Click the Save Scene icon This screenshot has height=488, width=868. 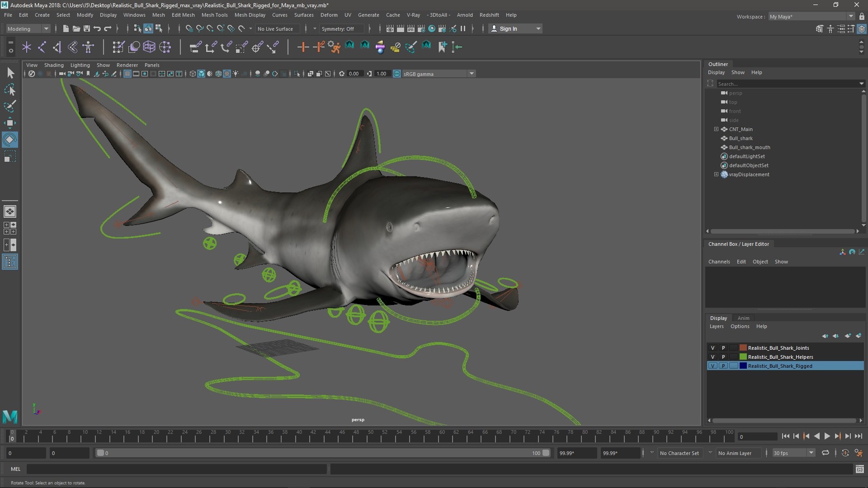click(87, 28)
